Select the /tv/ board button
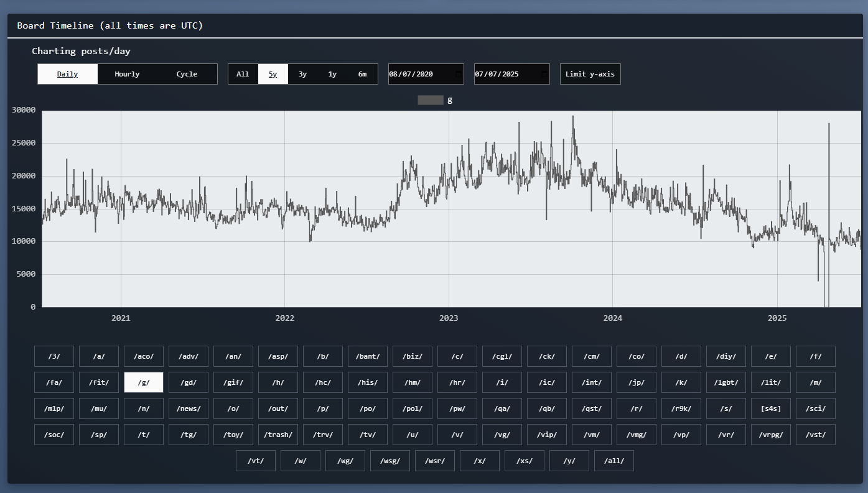 point(368,435)
